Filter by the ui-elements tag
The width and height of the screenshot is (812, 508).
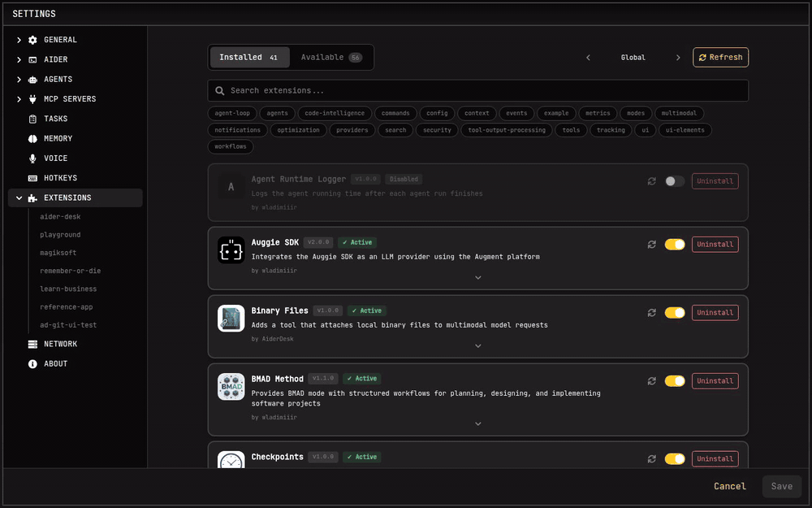tap(685, 130)
